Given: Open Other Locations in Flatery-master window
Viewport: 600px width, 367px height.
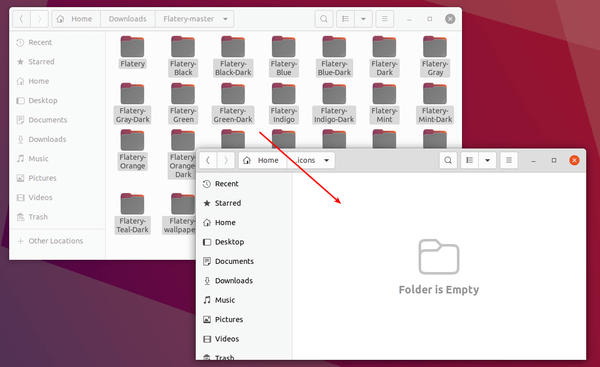Looking at the screenshot, I should pos(57,241).
